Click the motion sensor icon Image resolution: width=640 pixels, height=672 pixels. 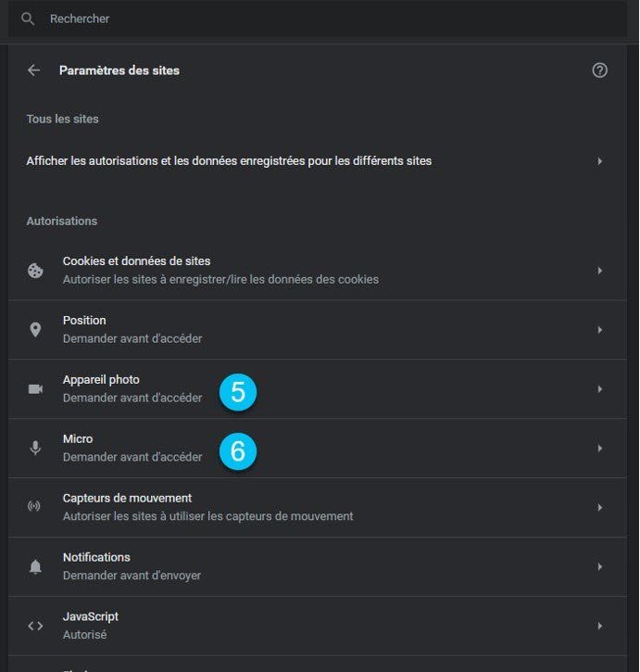34,506
